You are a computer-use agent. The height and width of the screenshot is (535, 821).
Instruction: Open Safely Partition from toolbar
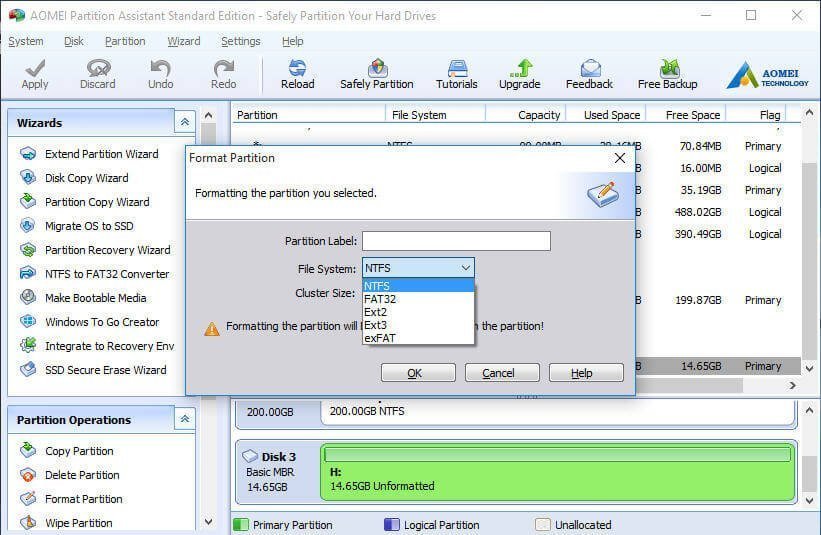coord(376,74)
